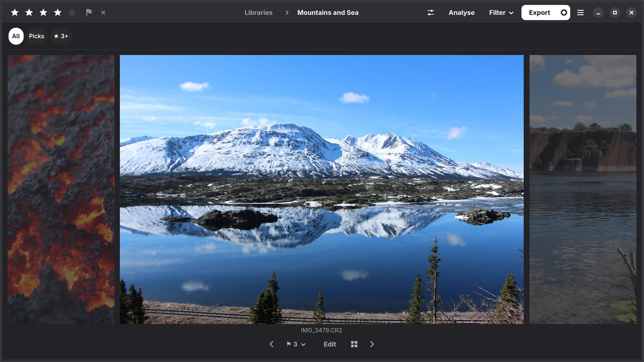644x362 pixels.
Task: Clear rating with the small x icon
Action: 103,13
